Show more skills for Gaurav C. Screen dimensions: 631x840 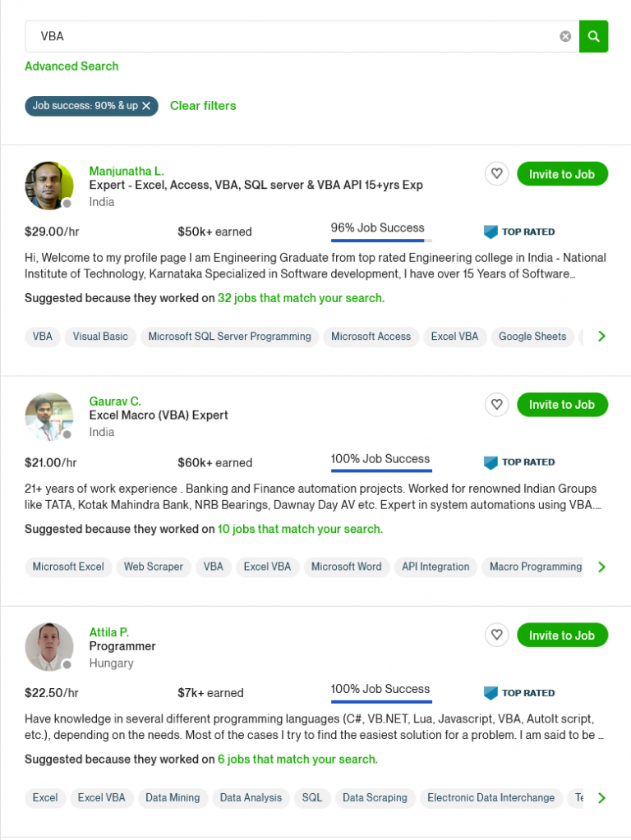(x=601, y=567)
